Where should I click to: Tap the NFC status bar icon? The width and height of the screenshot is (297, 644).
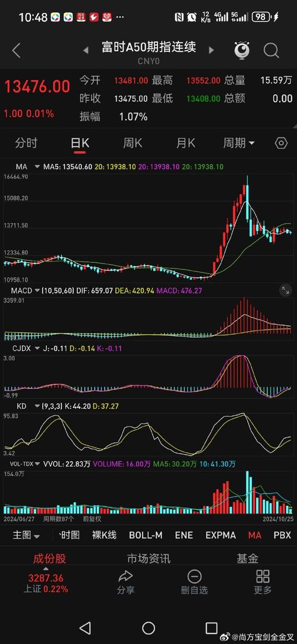[179, 17]
